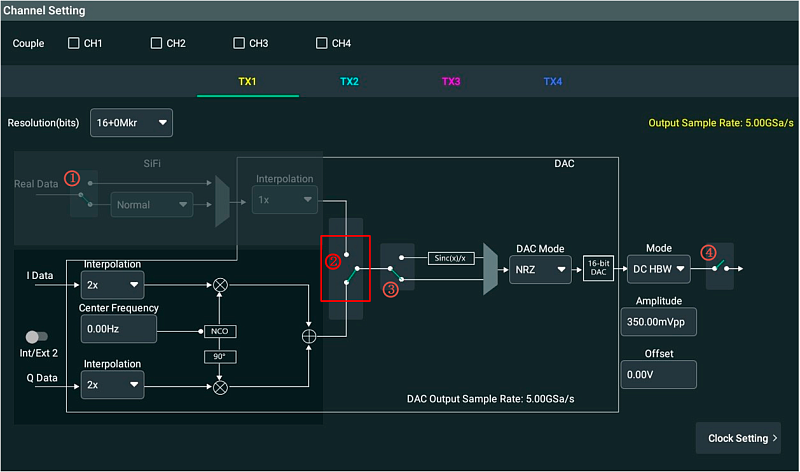Click the Real Data switch 1
The width and height of the screenshot is (800, 472).
tap(84, 191)
